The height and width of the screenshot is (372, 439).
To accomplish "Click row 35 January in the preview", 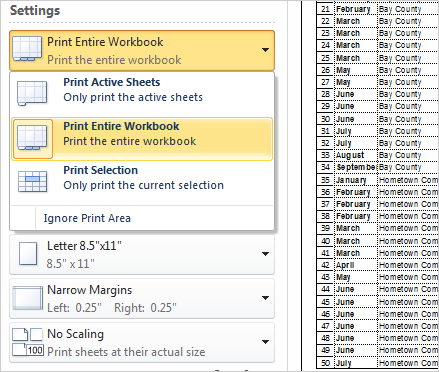I will point(351,180).
